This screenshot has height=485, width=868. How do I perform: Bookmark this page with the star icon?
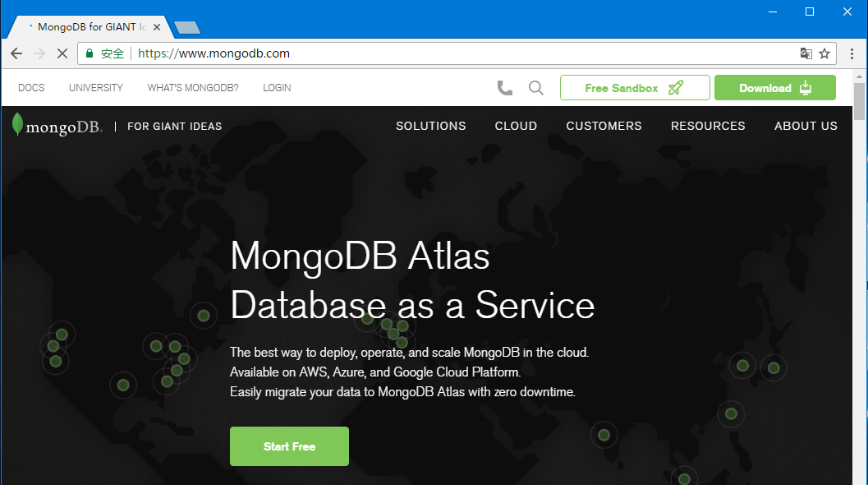tap(824, 53)
